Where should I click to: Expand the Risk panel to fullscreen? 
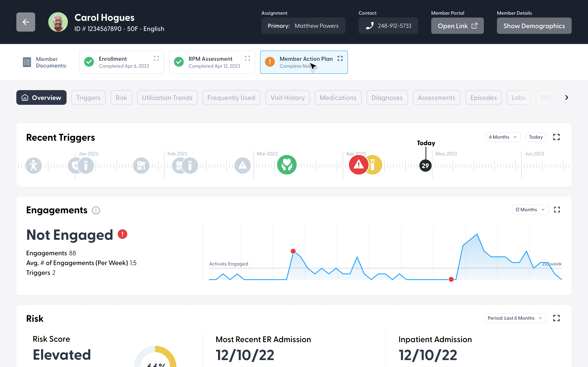556,318
